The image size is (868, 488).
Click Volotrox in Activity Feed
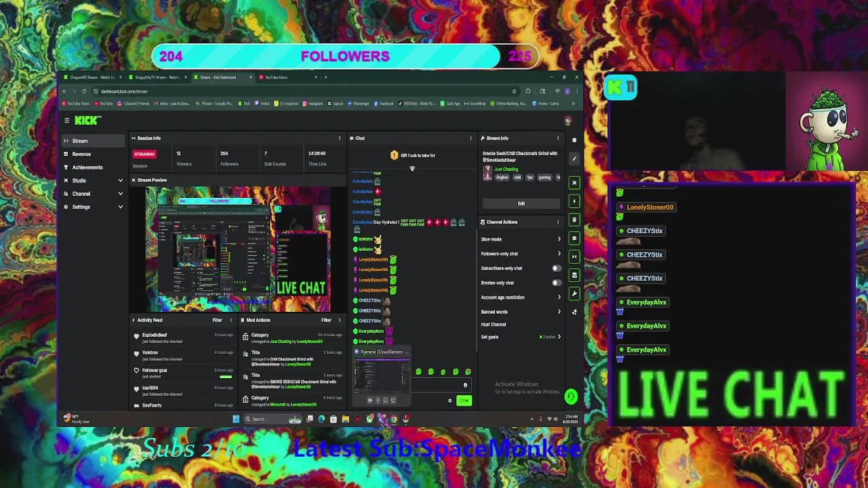150,352
